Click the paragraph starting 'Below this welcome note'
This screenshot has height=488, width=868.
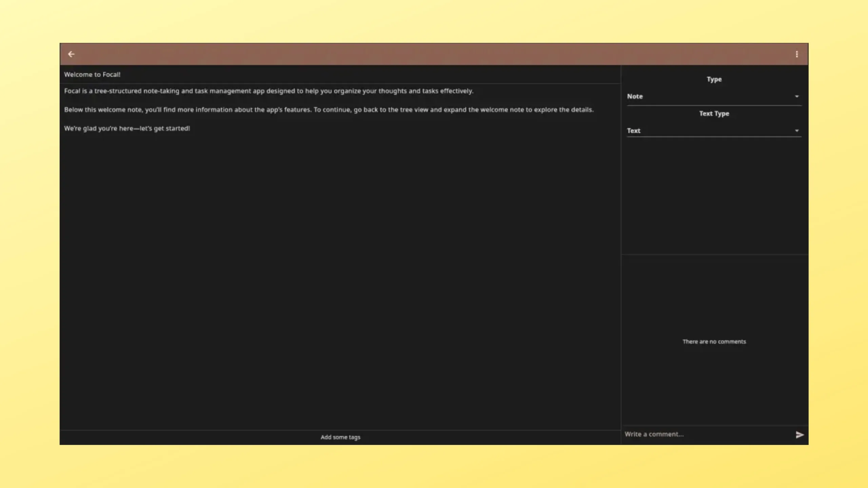pyautogui.click(x=329, y=110)
